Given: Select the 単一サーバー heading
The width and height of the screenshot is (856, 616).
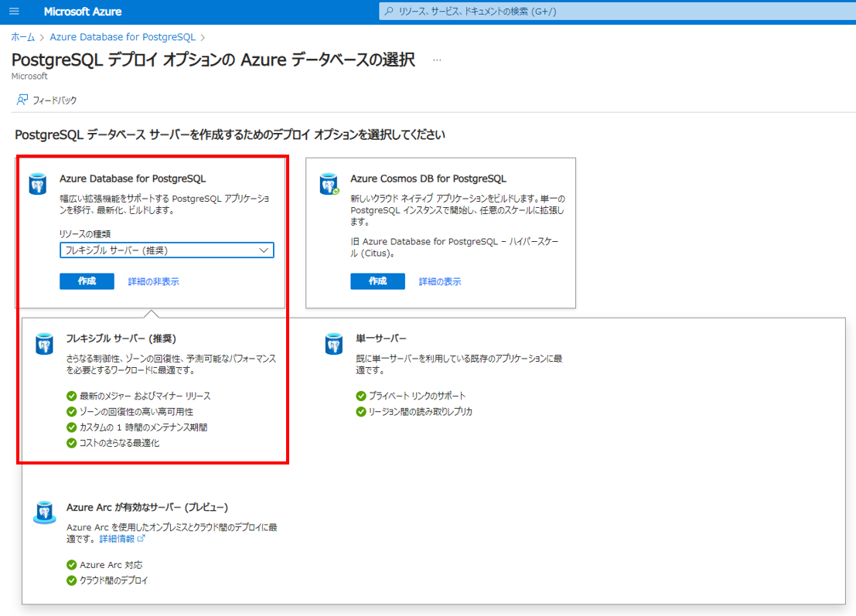Looking at the screenshot, I should coord(381,339).
